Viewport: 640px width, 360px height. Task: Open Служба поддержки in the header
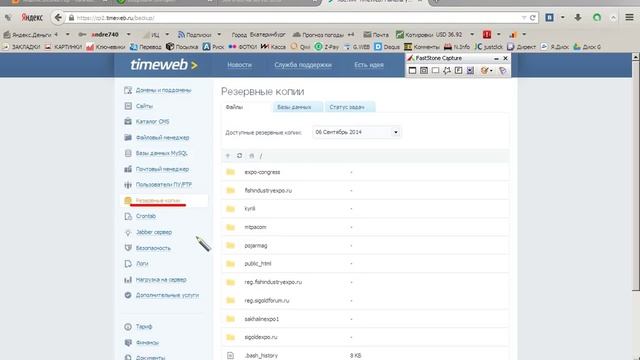[x=303, y=65]
